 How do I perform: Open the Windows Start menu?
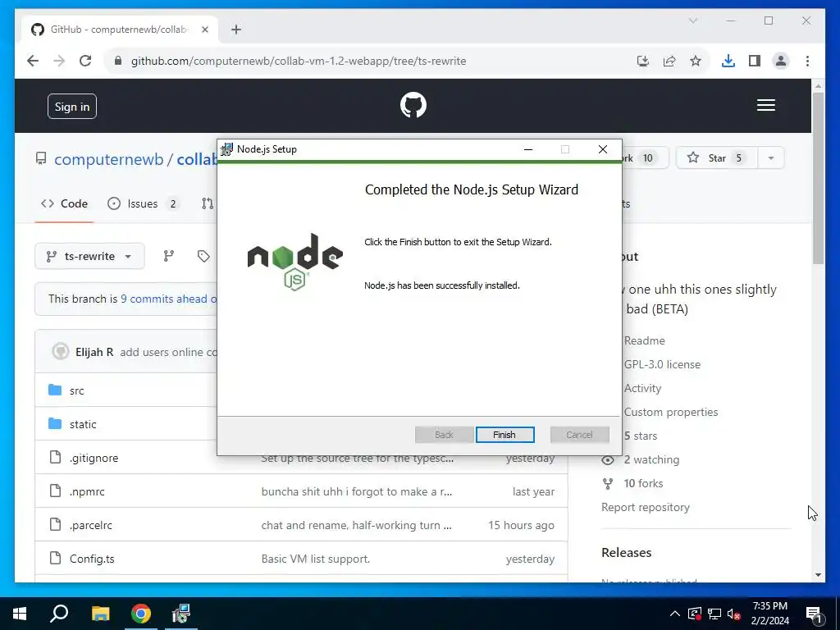20,614
